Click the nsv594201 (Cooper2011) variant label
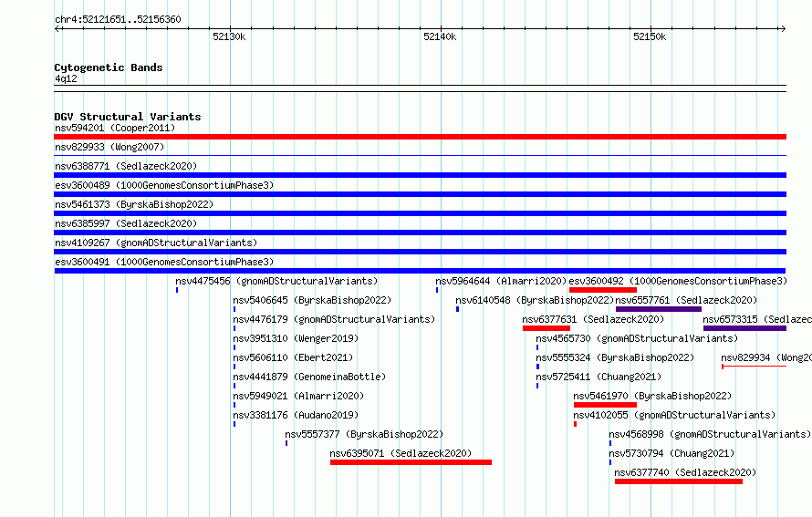 pyautogui.click(x=115, y=128)
